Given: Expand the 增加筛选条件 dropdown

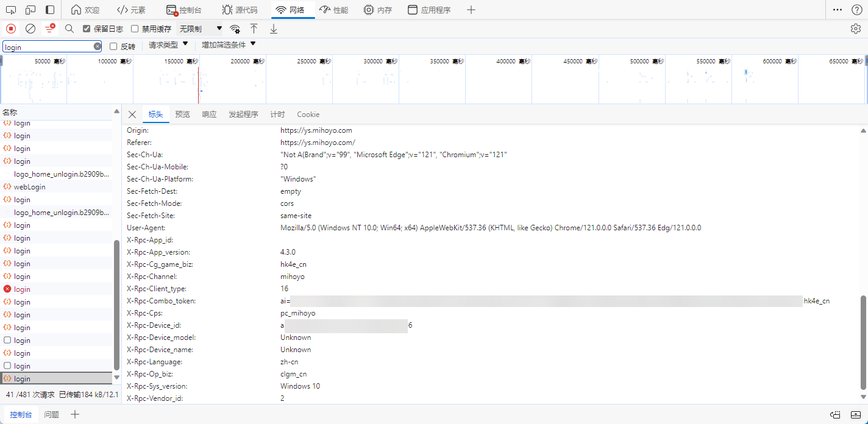Looking at the screenshot, I should 229,45.
